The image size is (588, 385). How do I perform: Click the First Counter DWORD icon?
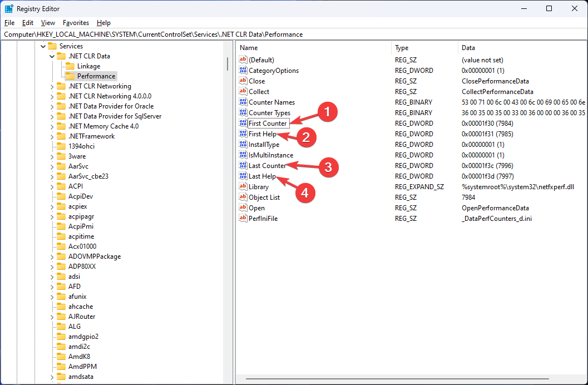(243, 123)
